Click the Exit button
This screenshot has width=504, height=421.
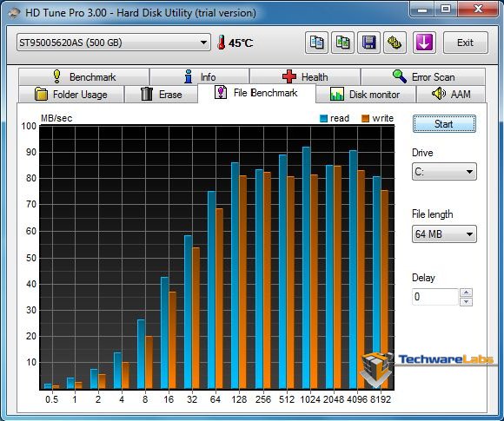point(466,43)
